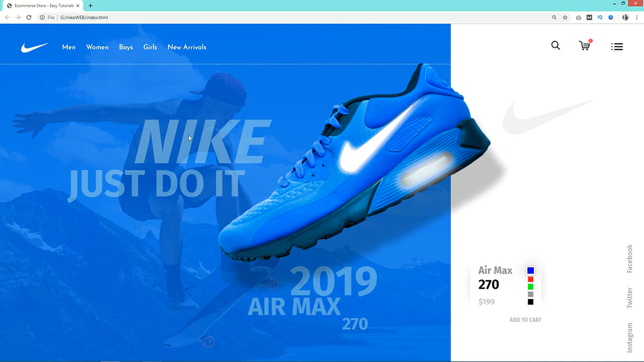Click the camera extension icon
Screen dimensions: 644x362
coord(579,17)
